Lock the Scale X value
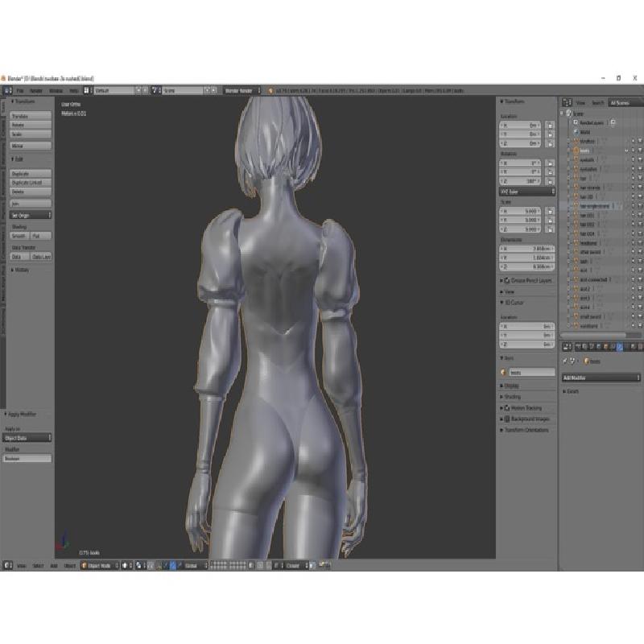Viewport: 644px width, 644px height. pos(550,211)
